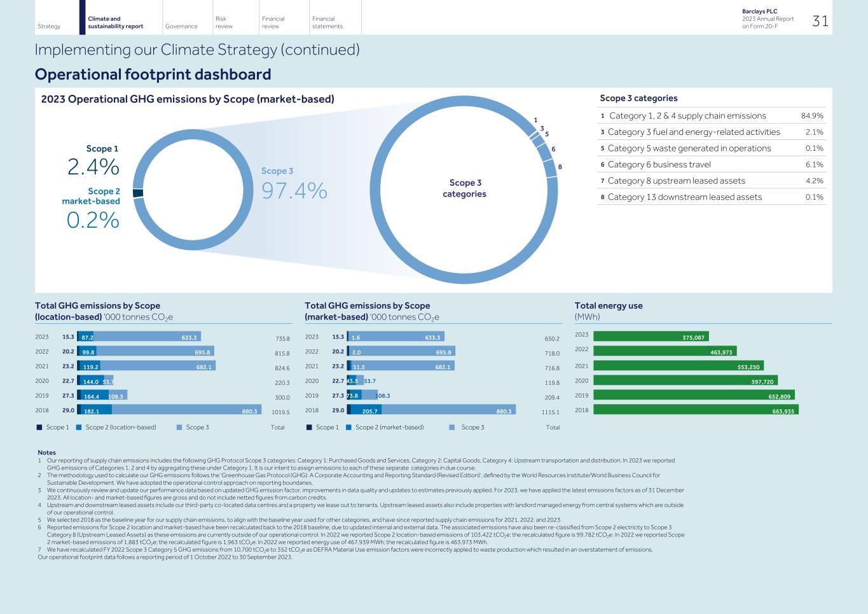The image size is (868, 614).
Task: Click the Financial review section label
Action: (x=273, y=21)
